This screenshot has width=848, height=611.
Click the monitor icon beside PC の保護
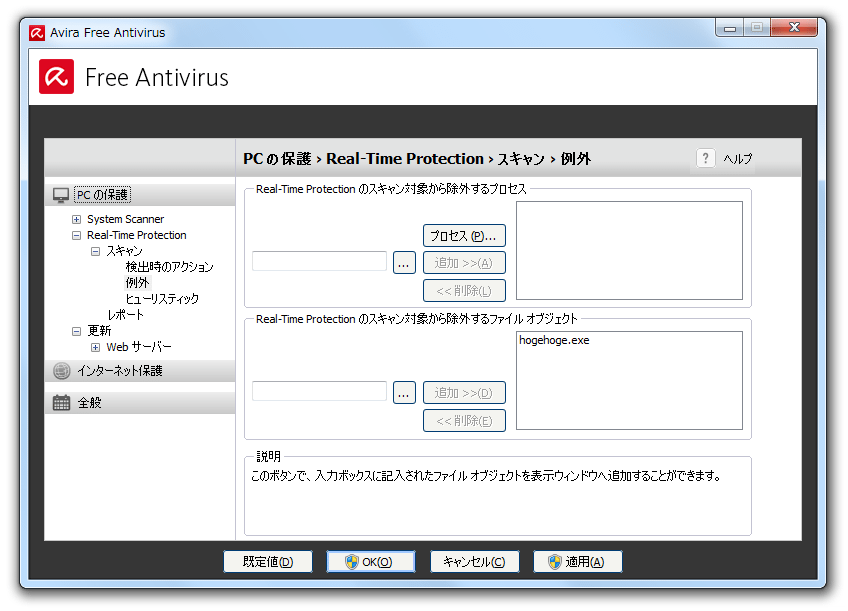(61, 195)
